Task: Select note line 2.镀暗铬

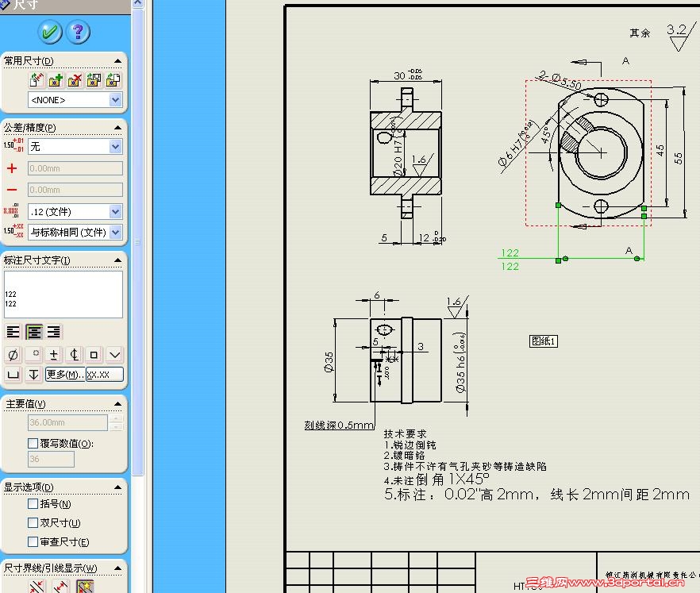Action: point(404,456)
